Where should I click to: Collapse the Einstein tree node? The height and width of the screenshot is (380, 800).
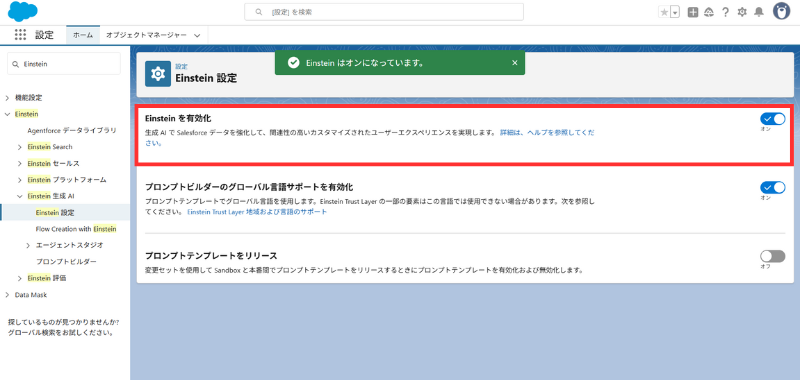pos(7,114)
